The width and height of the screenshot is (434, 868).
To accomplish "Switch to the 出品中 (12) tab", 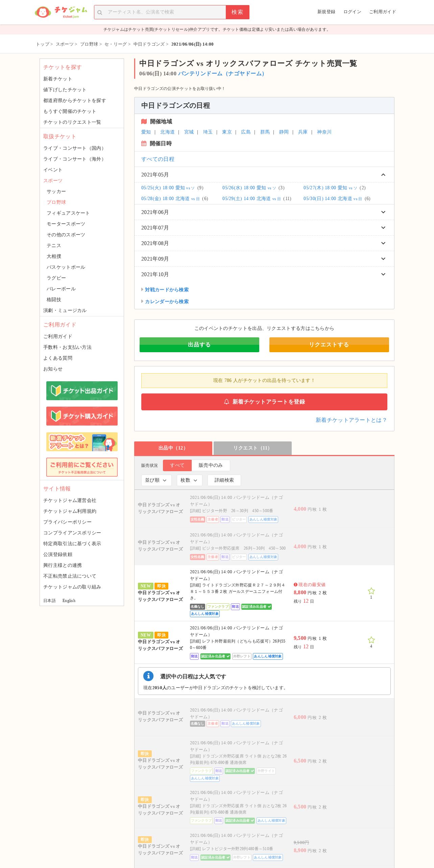I will pyautogui.click(x=173, y=448).
